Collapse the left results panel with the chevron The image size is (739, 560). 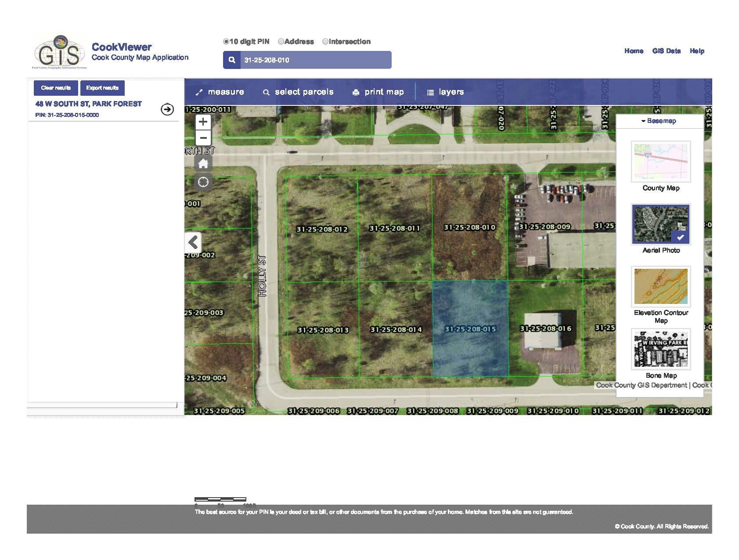tap(193, 242)
